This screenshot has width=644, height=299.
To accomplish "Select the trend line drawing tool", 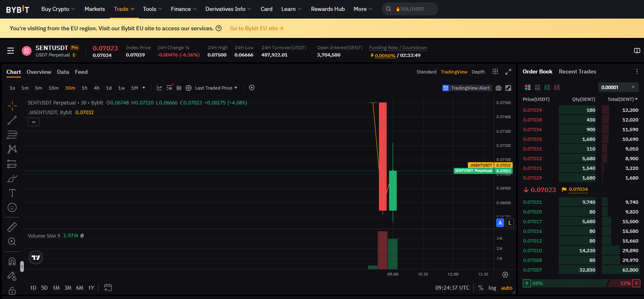I will (x=12, y=120).
